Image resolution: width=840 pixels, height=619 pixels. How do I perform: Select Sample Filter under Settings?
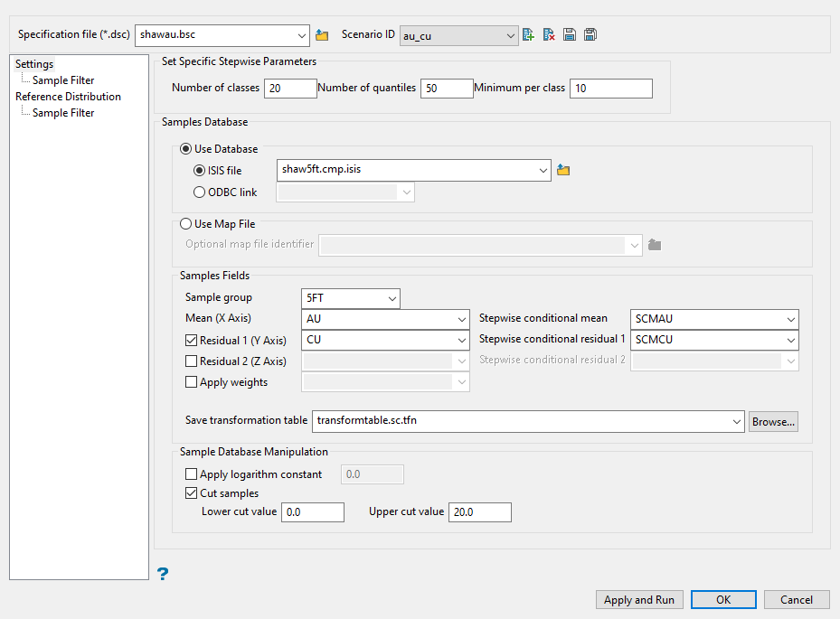[x=63, y=80]
